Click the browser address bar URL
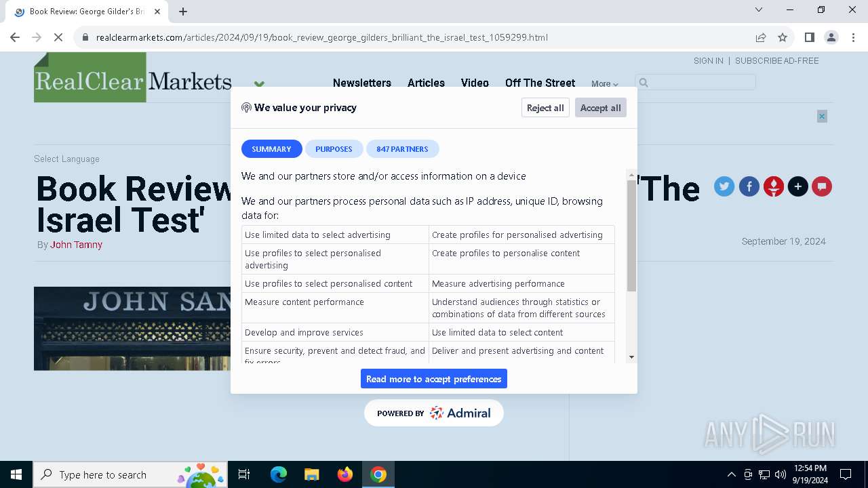 [x=322, y=37]
